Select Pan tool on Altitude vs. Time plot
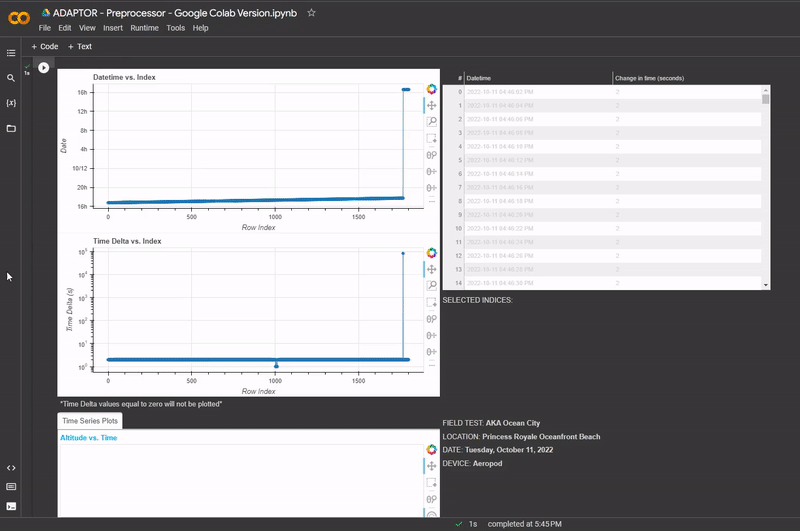The height and width of the screenshot is (531, 800). (432, 466)
